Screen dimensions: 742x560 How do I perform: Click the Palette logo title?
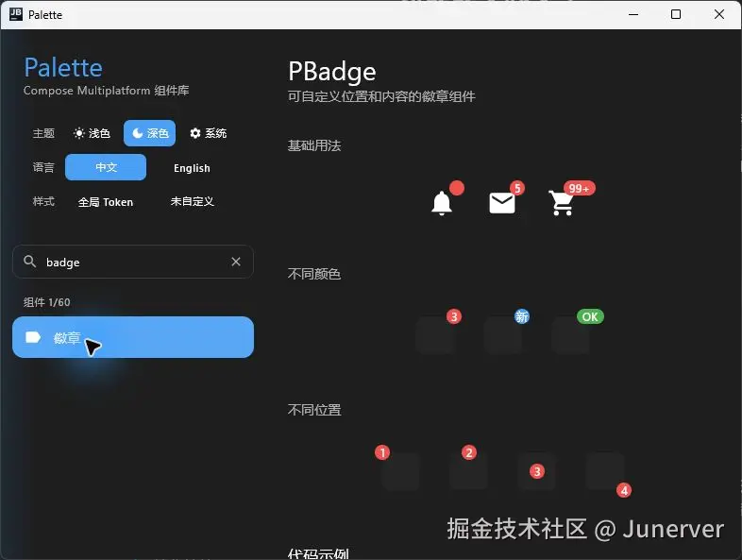point(63,67)
